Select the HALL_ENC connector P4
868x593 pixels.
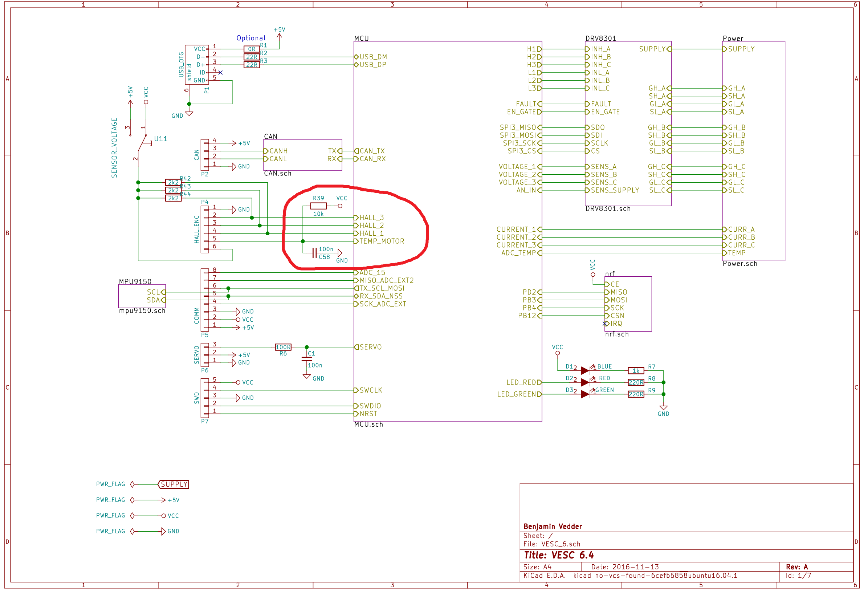(x=205, y=230)
